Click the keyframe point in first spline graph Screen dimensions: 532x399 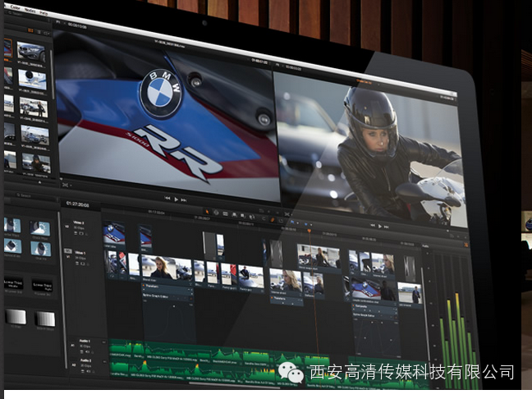[174, 306]
